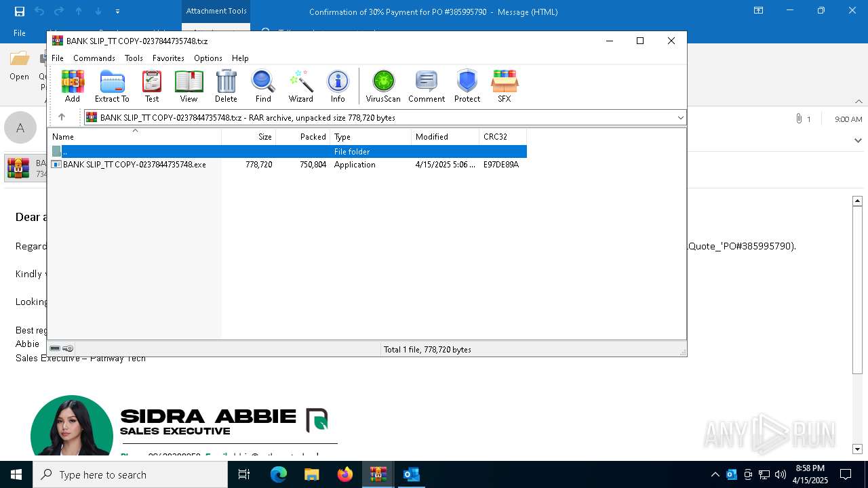Image resolution: width=868 pixels, height=488 pixels.
Task: Switch to WinRAR taskbar button
Action: tap(378, 474)
